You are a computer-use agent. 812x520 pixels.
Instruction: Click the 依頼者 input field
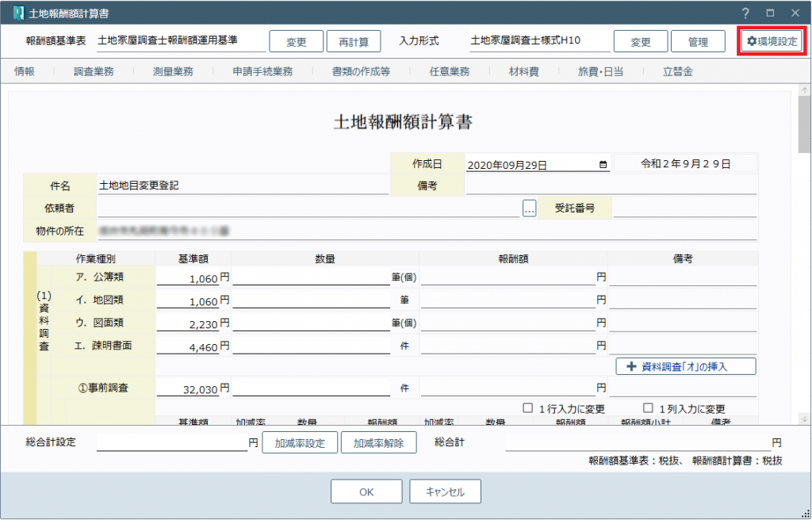pos(308,208)
